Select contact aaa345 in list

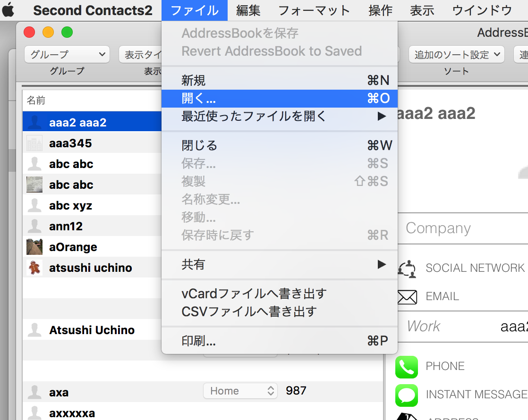pyautogui.click(x=92, y=143)
